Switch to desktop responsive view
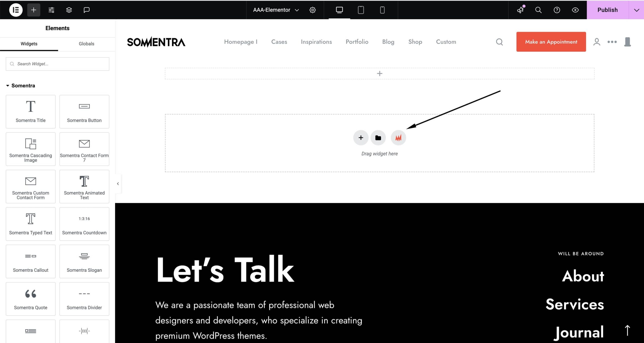 coord(339,10)
